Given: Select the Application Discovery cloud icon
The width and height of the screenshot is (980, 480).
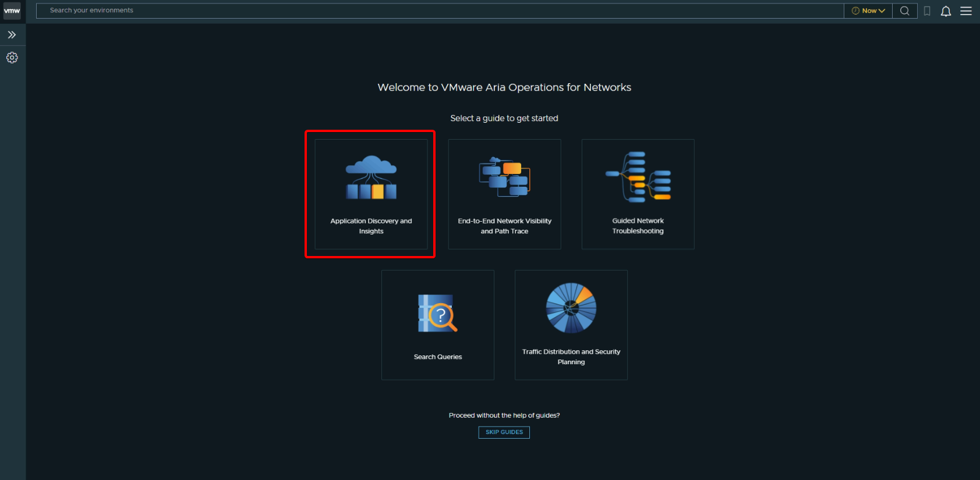Looking at the screenshot, I should [x=371, y=177].
